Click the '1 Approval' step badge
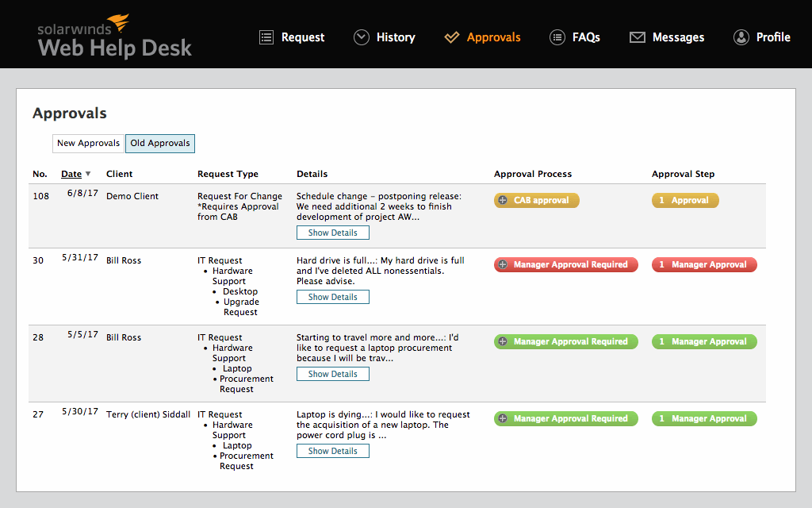 click(x=685, y=200)
